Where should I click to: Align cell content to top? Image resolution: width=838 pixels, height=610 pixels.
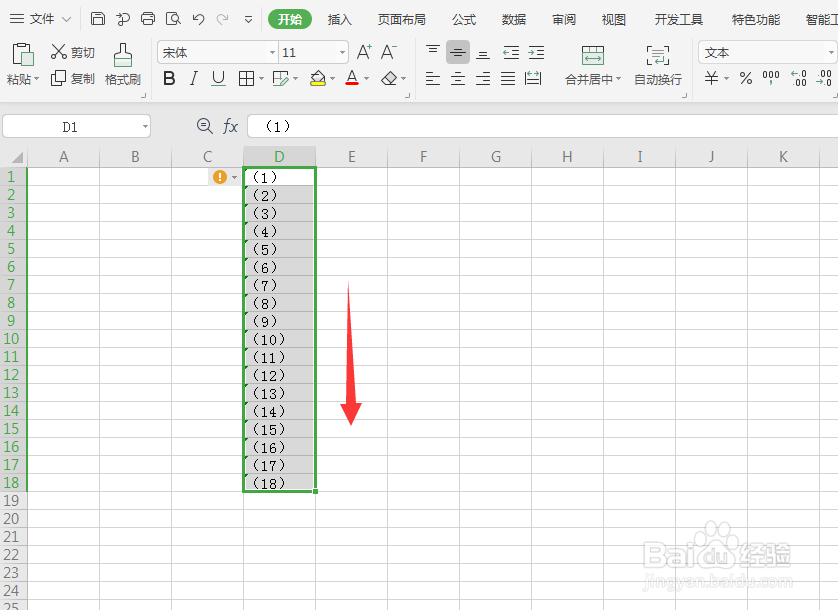[433, 52]
